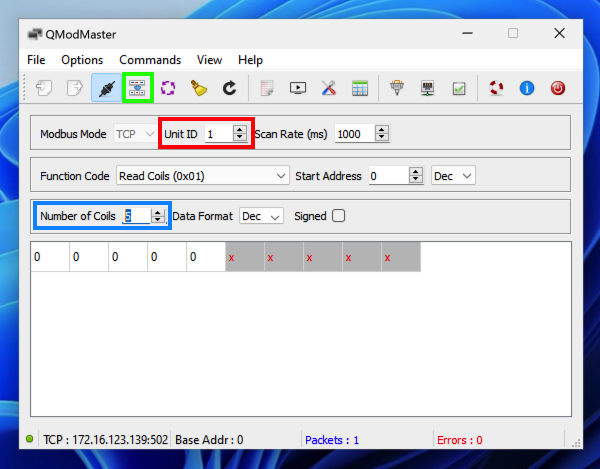Clear the table with the broom icon

tap(199, 88)
